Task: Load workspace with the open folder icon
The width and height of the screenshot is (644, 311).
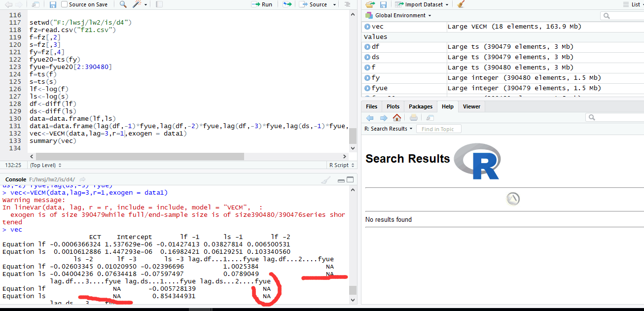Action: pyautogui.click(x=370, y=4)
